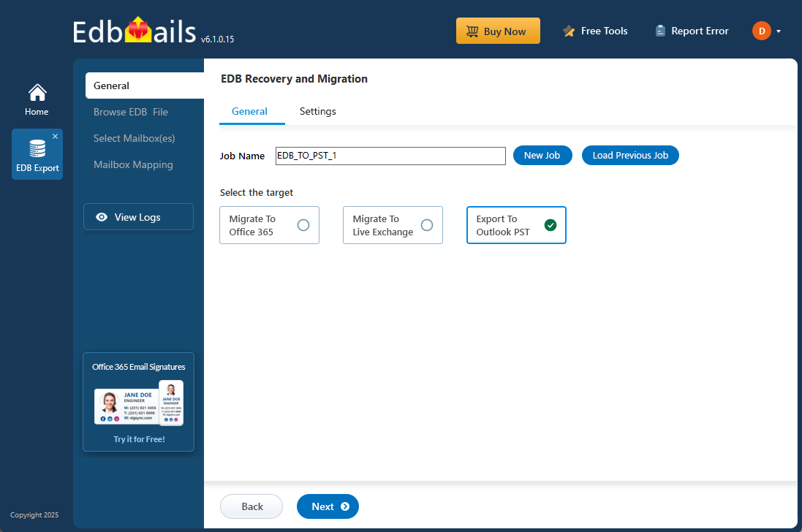This screenshot has height=532, width=802.
Task: Open Free Tools via its magic wand icon
Action: pos(568,31)
